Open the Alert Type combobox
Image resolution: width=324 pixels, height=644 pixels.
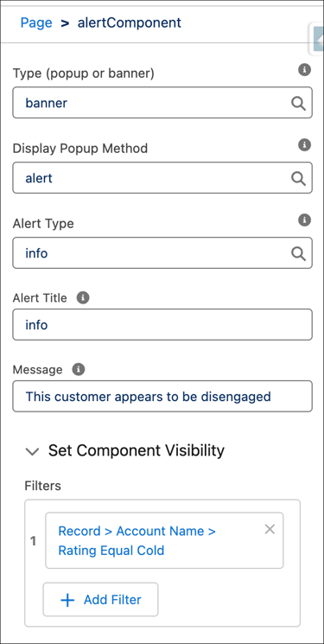(162, 253)
